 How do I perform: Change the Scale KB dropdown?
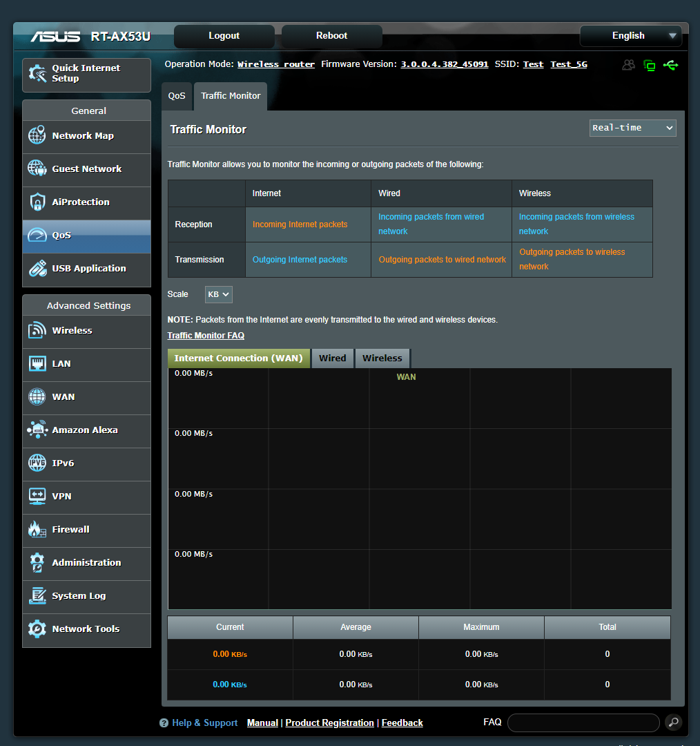tap(218, 294)
